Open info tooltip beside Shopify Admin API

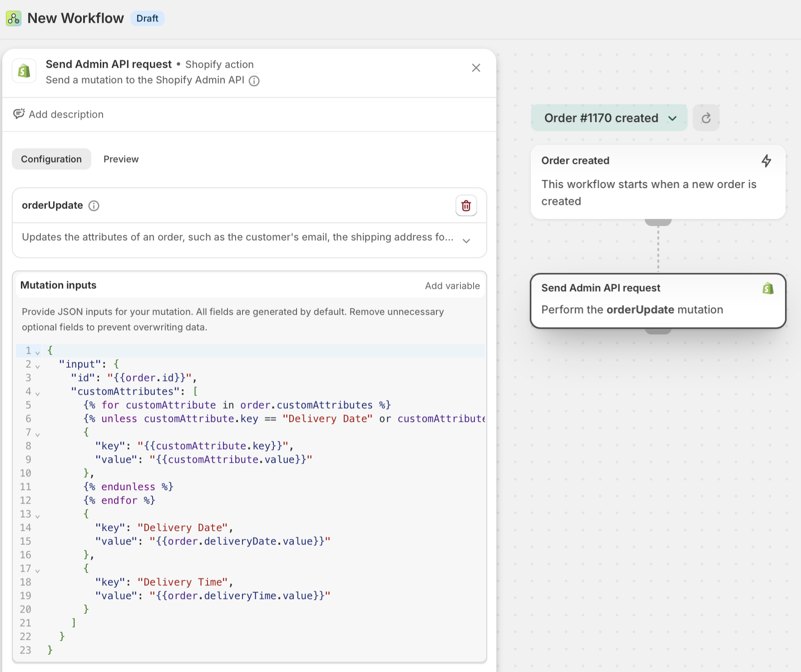click(x=254, y=81)
